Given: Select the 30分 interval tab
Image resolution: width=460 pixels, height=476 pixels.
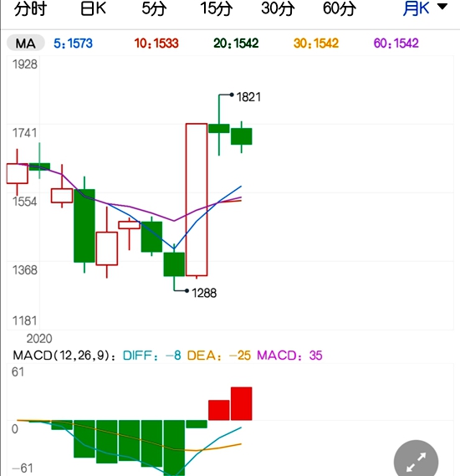Looking at the screenshot, I should click(x=278, y=8).
